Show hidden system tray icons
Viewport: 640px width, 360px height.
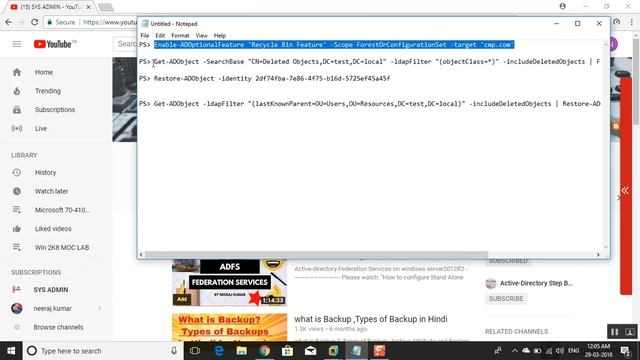(514, 351)
